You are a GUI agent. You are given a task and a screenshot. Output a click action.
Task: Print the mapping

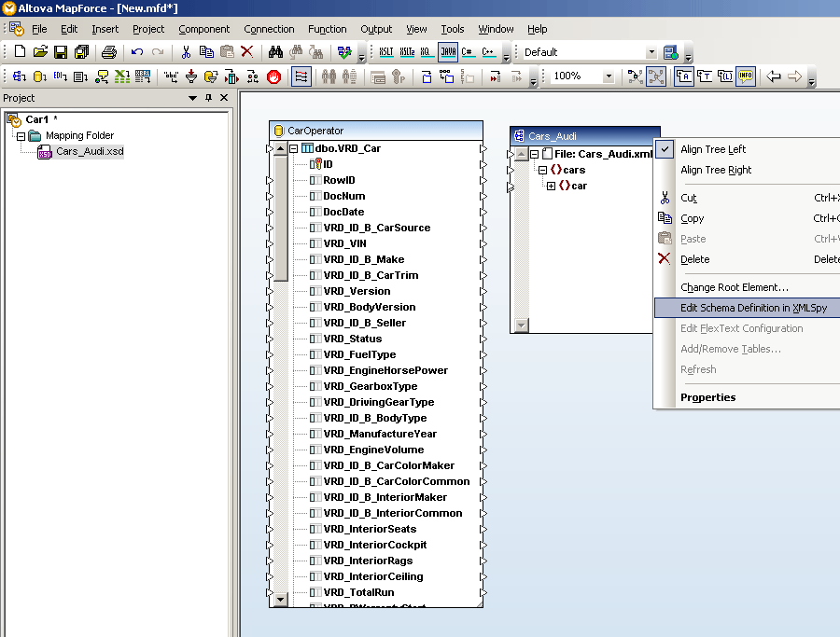[109, 52]
